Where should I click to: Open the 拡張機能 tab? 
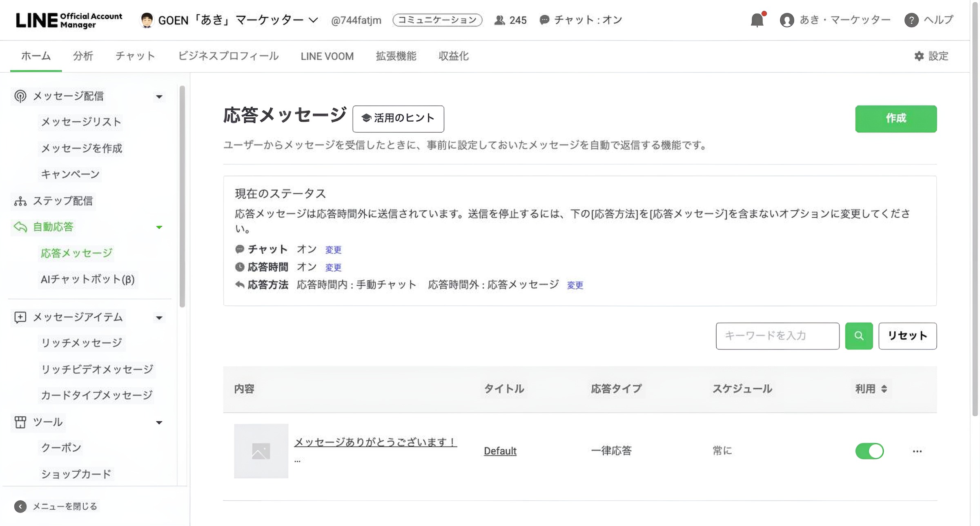(396, 56)
